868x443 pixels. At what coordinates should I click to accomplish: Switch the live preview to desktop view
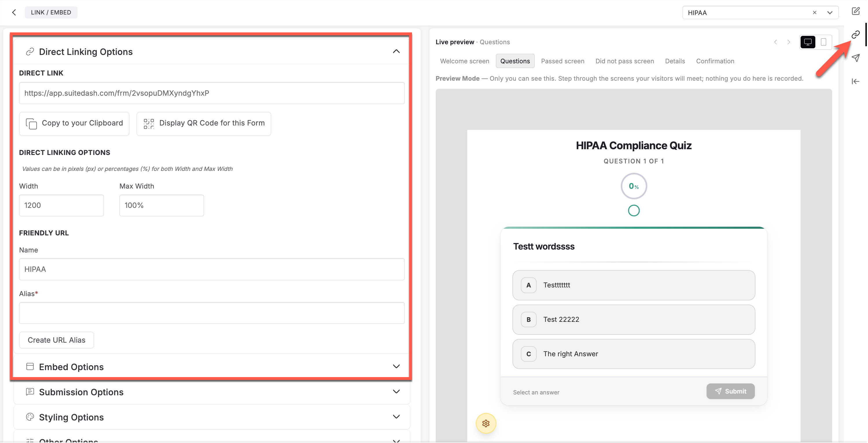808,42
